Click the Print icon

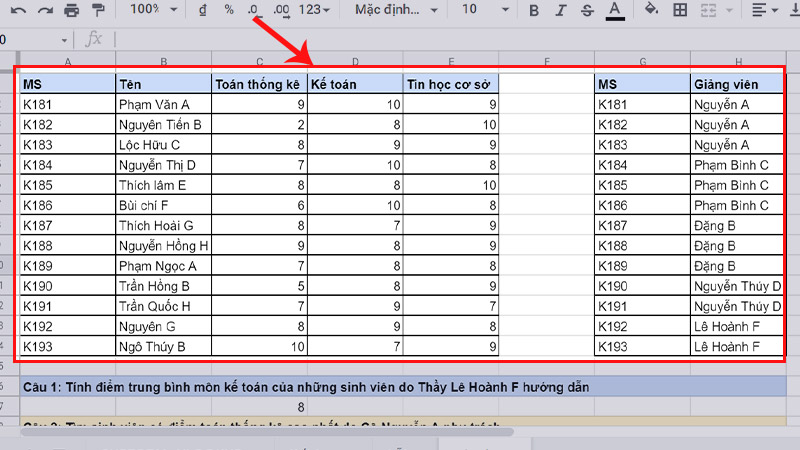point(72,10)
